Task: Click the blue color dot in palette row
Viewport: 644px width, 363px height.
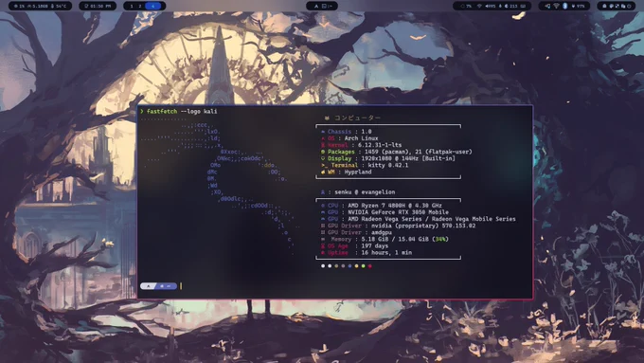Action: pyautogui.click(x=349, y=266)
